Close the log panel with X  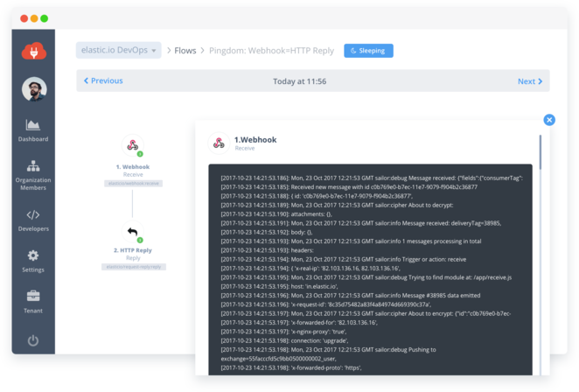[x=549, y=120]
